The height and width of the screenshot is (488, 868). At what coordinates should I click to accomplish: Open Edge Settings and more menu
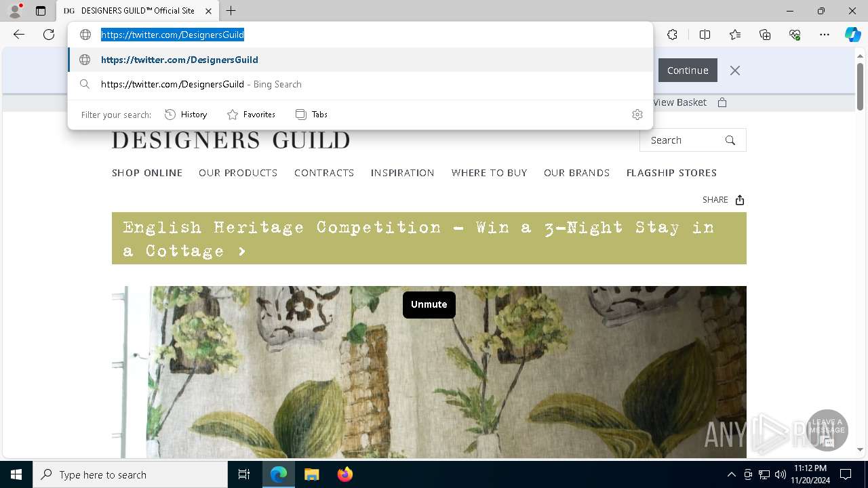pos(825,35)
